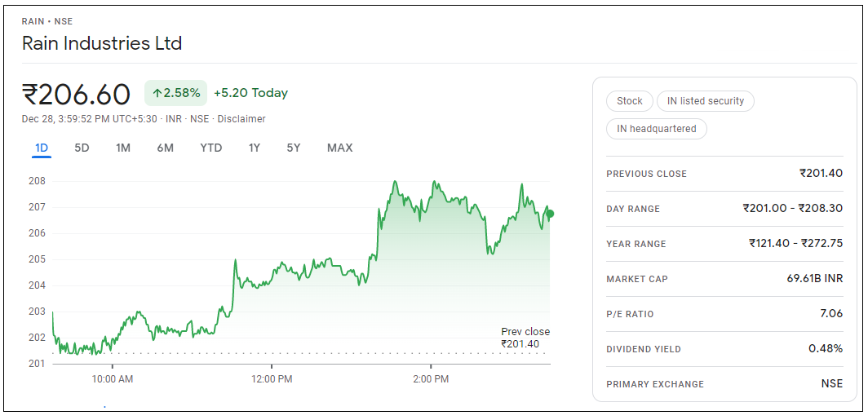The image size is (868, 420).
Task: Click the IN headquartered chip
Action: pyautogui.click(x=656, y=129)
